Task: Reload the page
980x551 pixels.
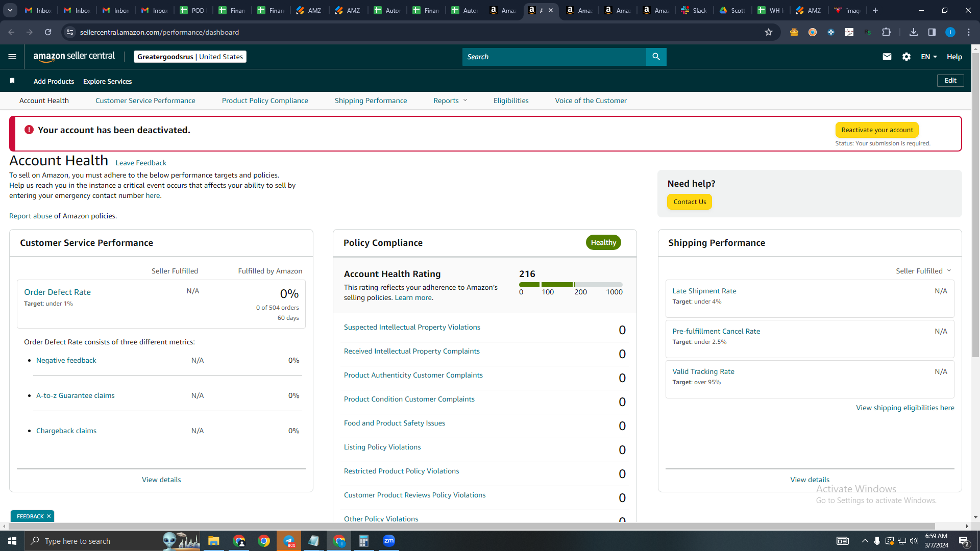Action: tap(48, 32)
